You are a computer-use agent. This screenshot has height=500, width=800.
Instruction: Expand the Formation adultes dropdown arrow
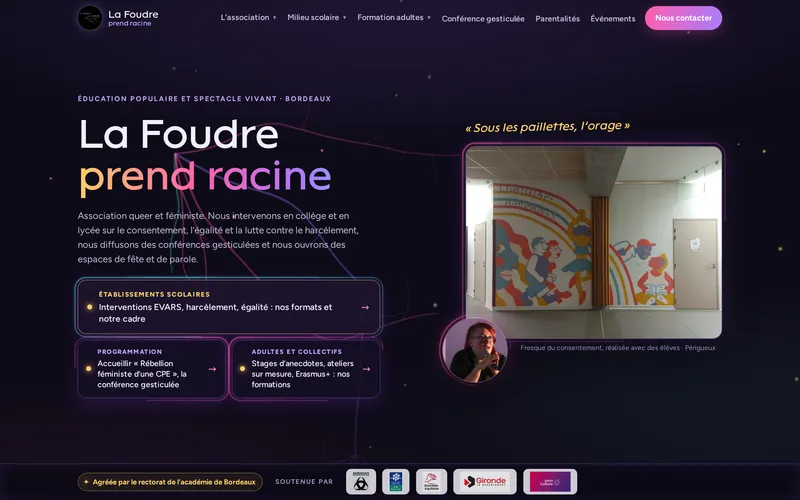[x=429, y=18]
